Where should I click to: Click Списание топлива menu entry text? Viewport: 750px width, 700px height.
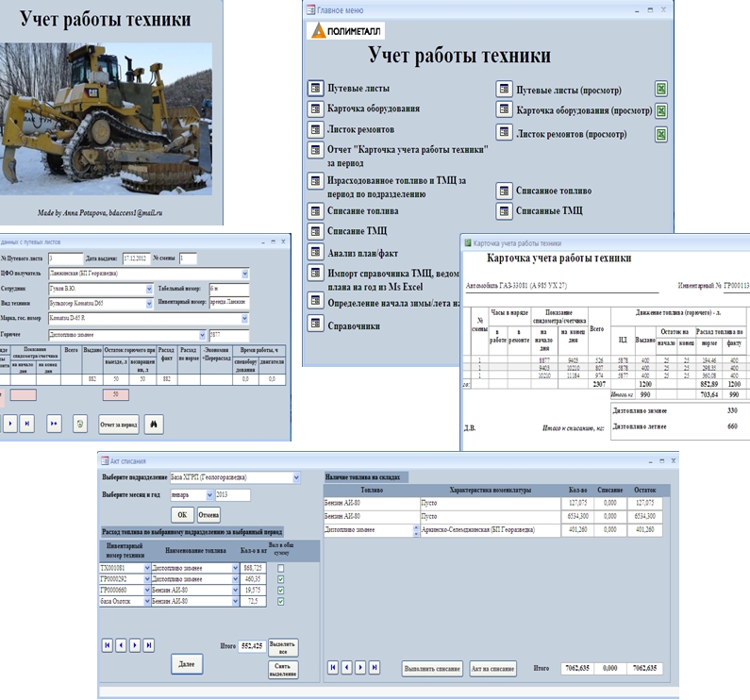coord(363,211)
